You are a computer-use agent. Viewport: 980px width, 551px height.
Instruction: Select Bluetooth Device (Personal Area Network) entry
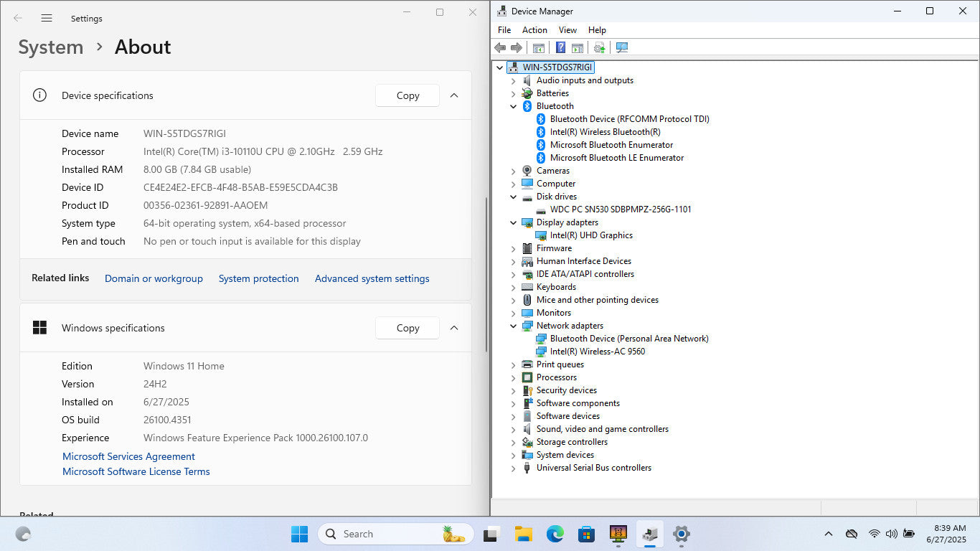tap(629, 339)
